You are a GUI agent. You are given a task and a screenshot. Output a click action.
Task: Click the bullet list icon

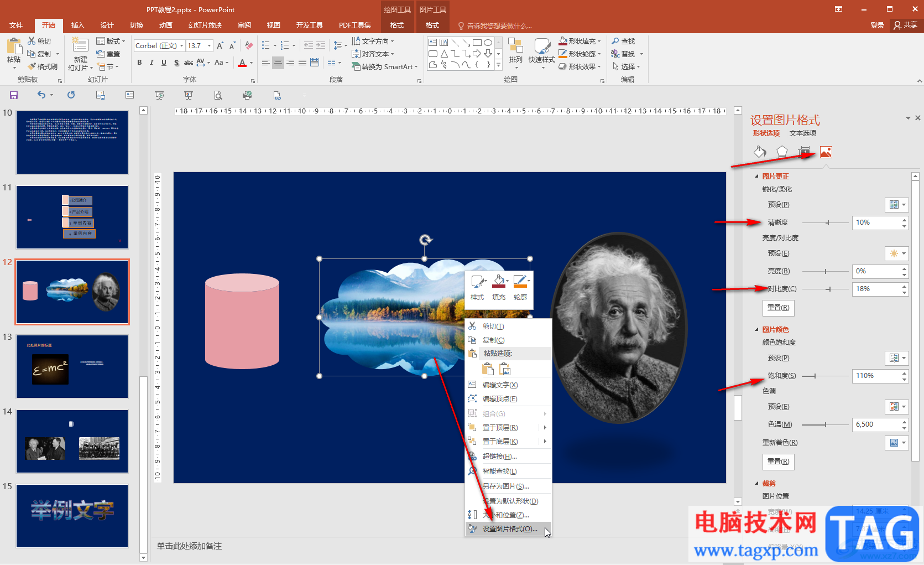click(x=266, y=45)
